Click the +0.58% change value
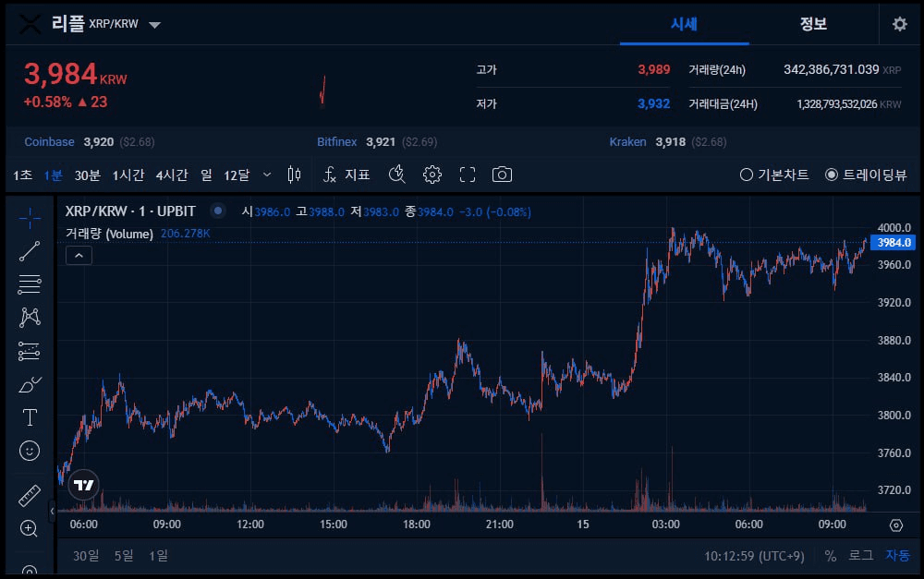924x579 pixels. click(47, 102)
